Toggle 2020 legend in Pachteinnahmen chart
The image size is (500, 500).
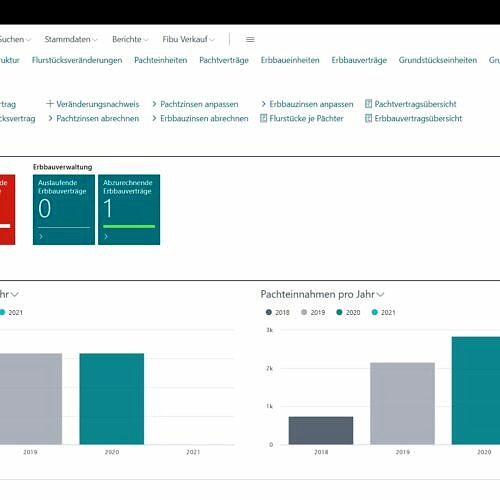pos(348,312)
